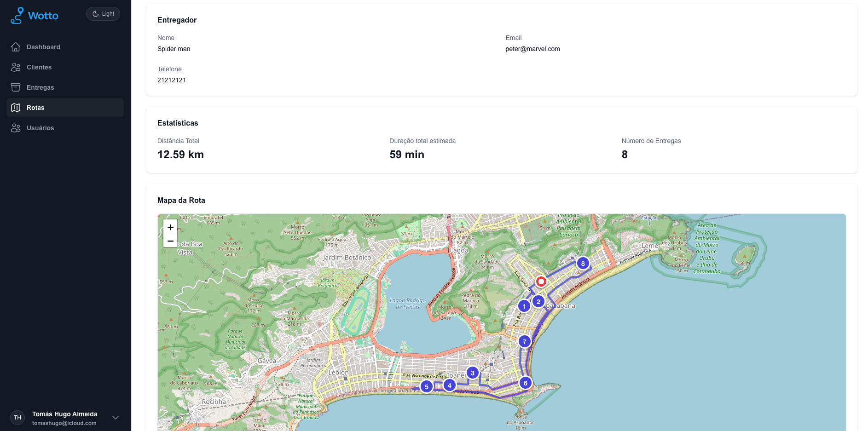Click delivery stop marker 4
The width and height of the screenshot is (868, 431).
449,385
